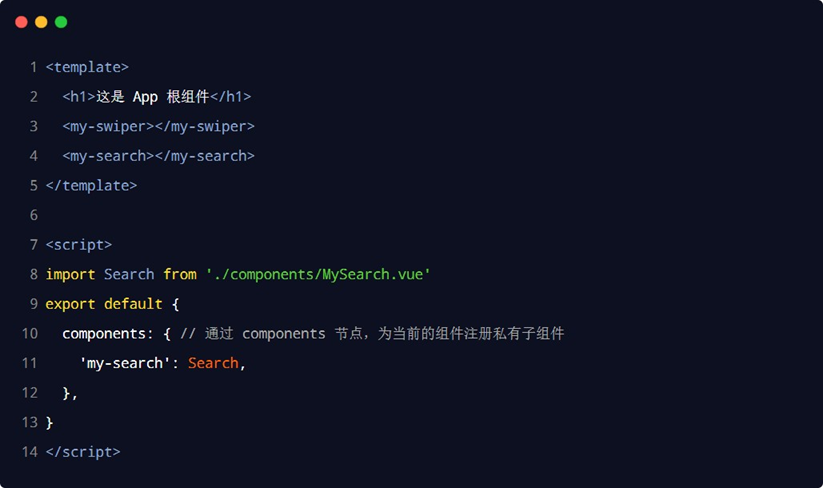Image resolution: width=823 pixels, height=488 pixels.
Task: Click line number 1 in gutter
Action: click(33, 68)
